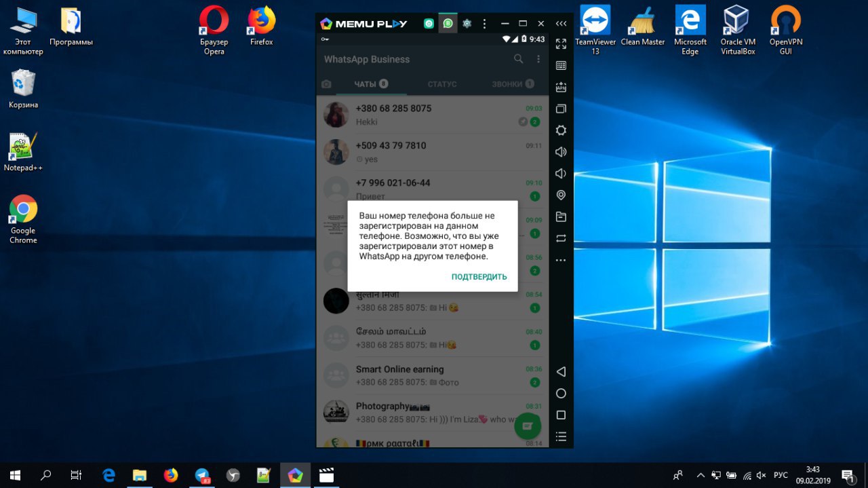Switch input language РУС indicator

[781, 475]
